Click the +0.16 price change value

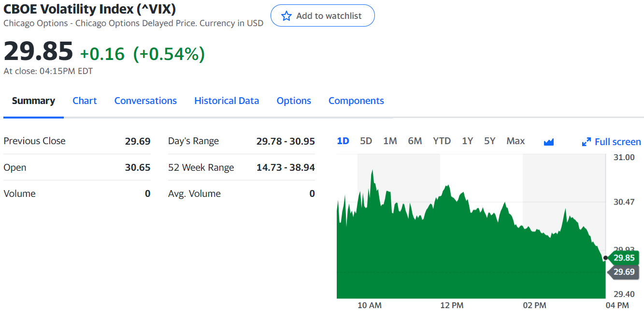tap(102, 54)
